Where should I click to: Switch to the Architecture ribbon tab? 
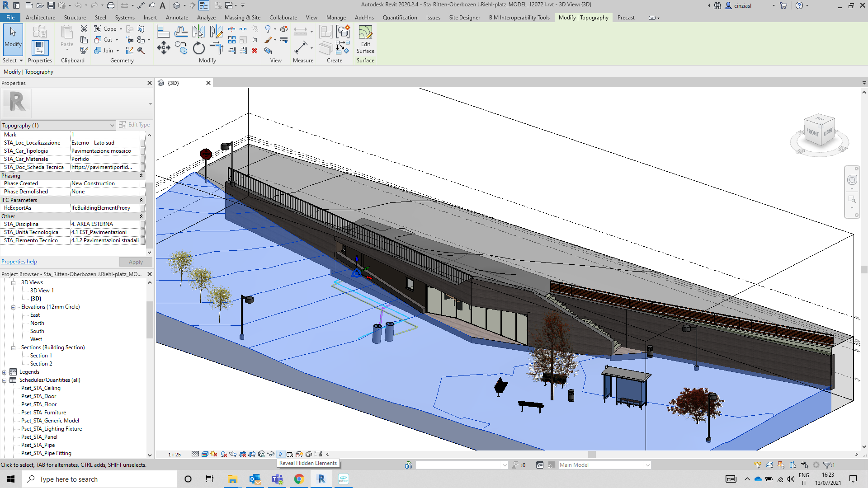coord(40,18)
